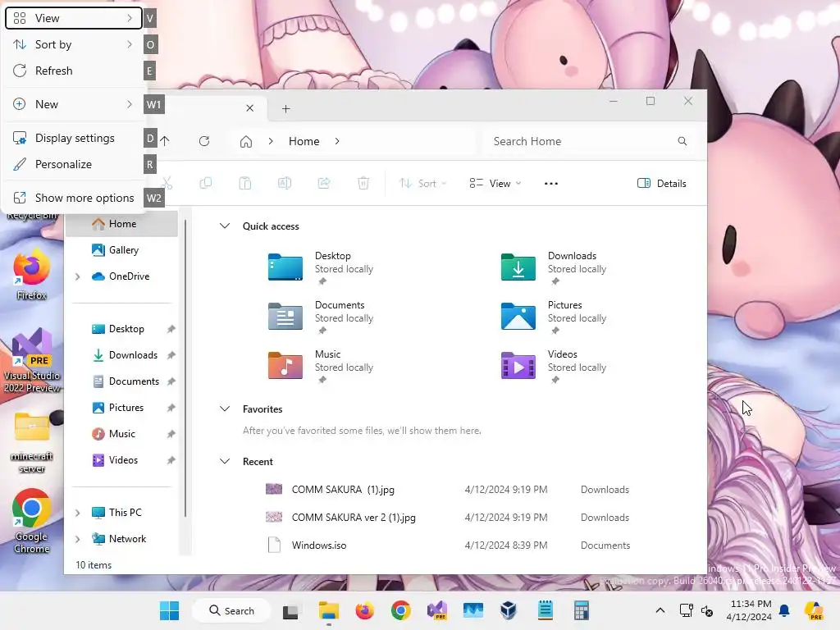Select Gallery in navigation pane
The height and width of the screenshot is (630, 840).
(122, 250)
